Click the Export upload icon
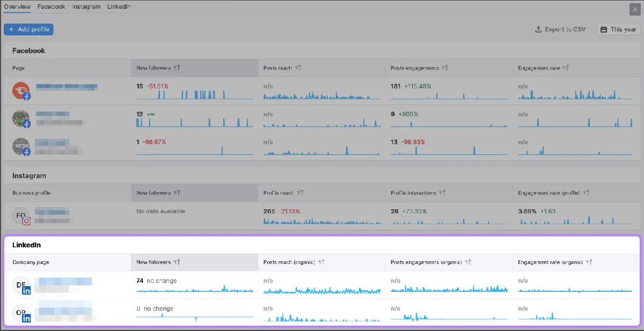 (x=538, y=30)
